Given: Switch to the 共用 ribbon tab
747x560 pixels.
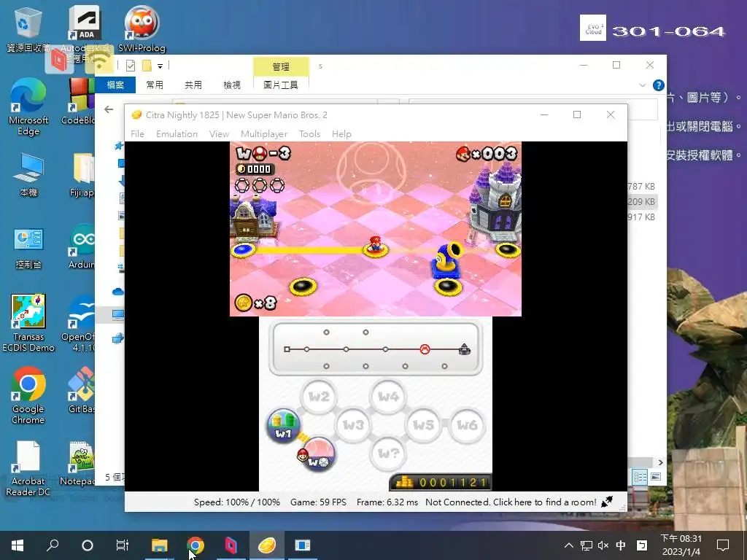Looking at the screenshot, I should (193, 85).
